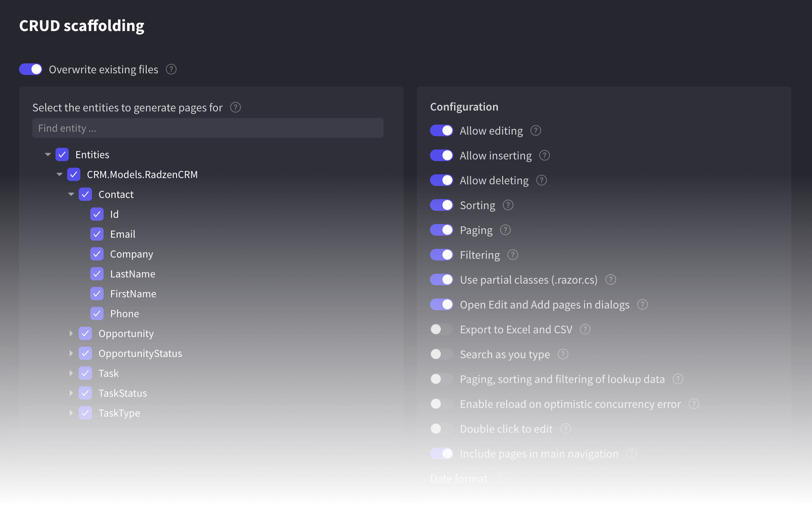Click the Allow deleting label

pos(494,181)
